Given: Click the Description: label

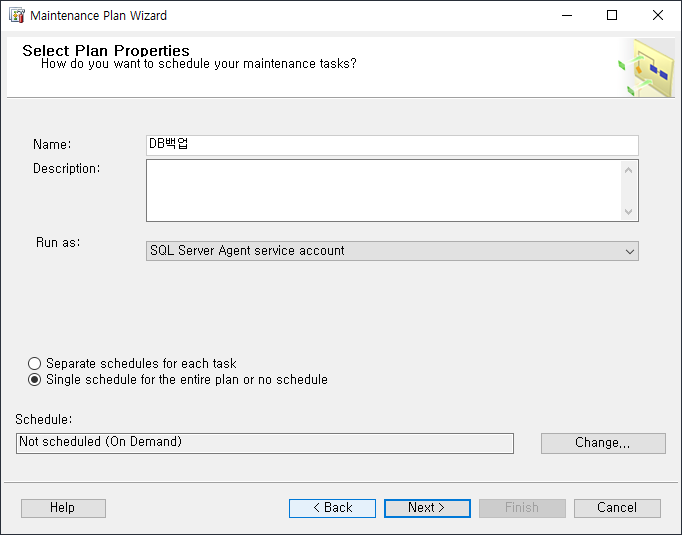Looking at the screenshot, I should coord(67,168).
